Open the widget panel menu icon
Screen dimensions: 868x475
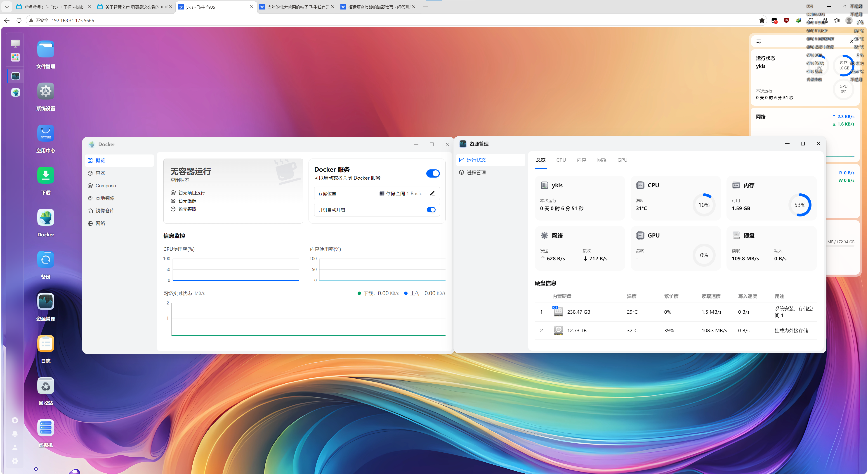(759, 41)
